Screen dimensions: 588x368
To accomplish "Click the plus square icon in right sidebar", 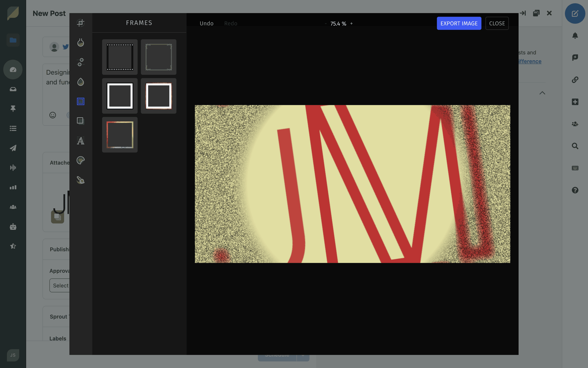I will pyautogui.click(x=575, y=102).
